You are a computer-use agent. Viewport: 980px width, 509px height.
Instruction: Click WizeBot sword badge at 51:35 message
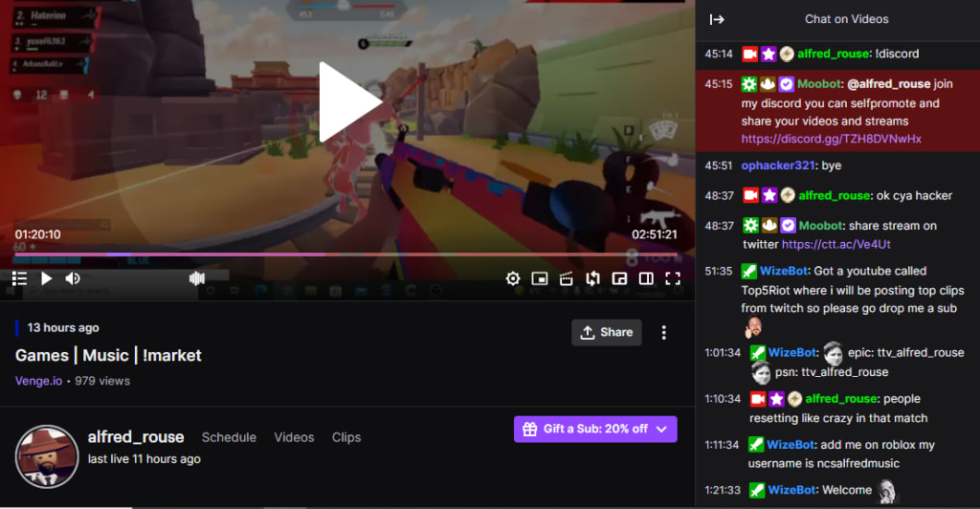[x=748, y=272]
